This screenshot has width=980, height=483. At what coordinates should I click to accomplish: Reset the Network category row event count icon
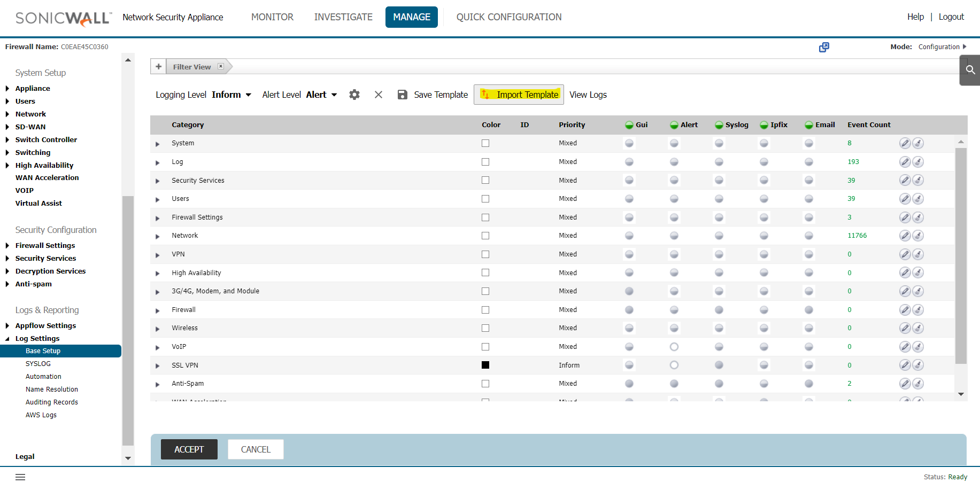[918, 236]
